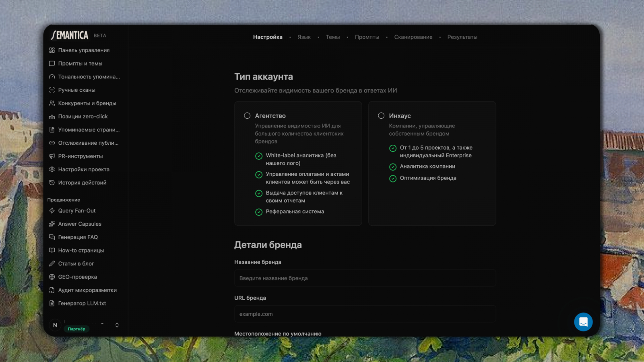The image size is (644, 362).
Task: Expand the user account switcher chevron
Action: pyautogui.click(x=117, y=325)
